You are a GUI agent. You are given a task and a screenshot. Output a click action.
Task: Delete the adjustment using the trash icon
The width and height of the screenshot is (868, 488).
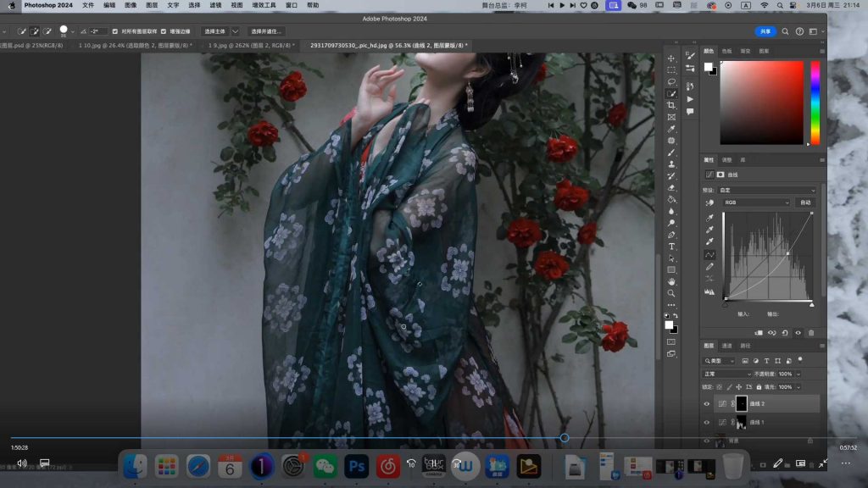(811, 333)
